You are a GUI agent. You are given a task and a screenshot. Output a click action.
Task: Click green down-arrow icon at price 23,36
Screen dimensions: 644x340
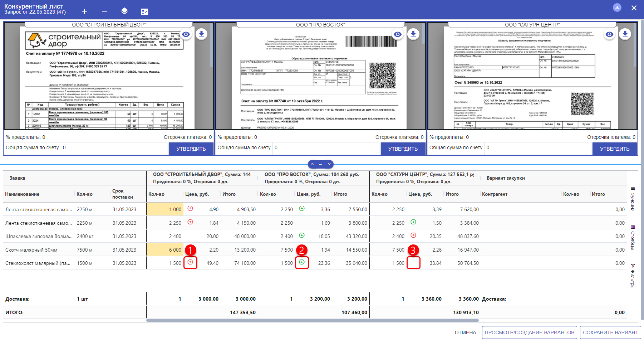[302, 262]
